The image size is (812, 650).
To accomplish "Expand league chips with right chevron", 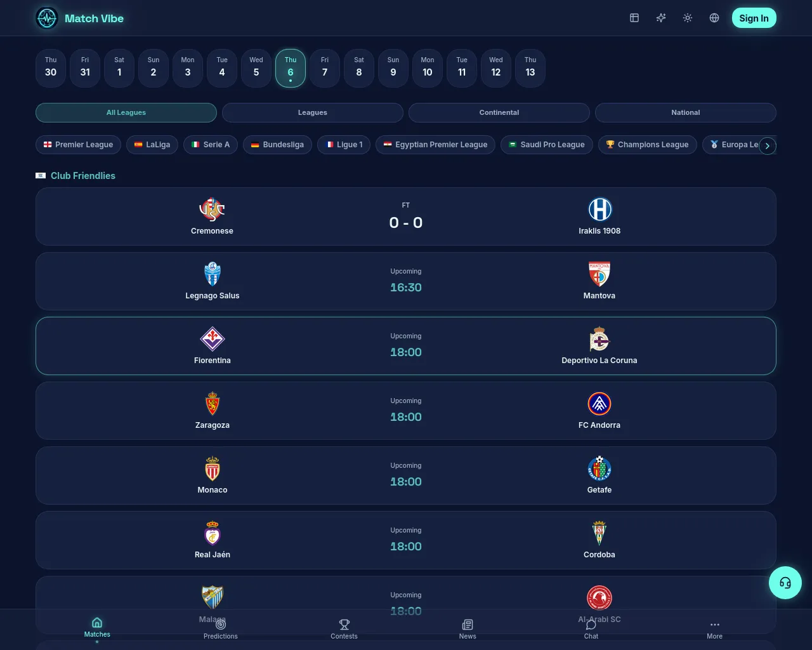I will (x=768, y=146).
